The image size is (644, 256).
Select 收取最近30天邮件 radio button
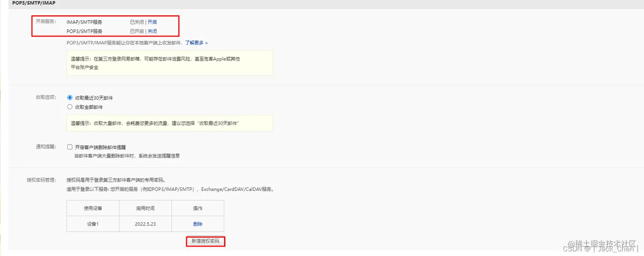[x=70, y=98]
